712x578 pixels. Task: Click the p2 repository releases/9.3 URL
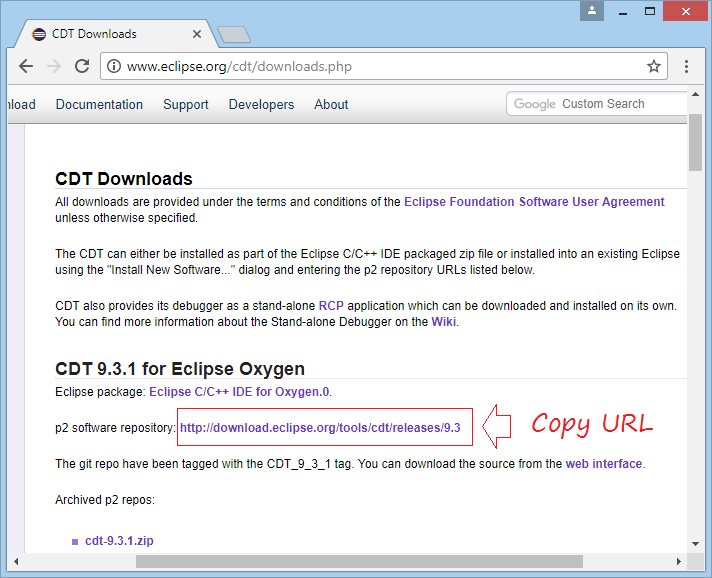pos(320,428)
